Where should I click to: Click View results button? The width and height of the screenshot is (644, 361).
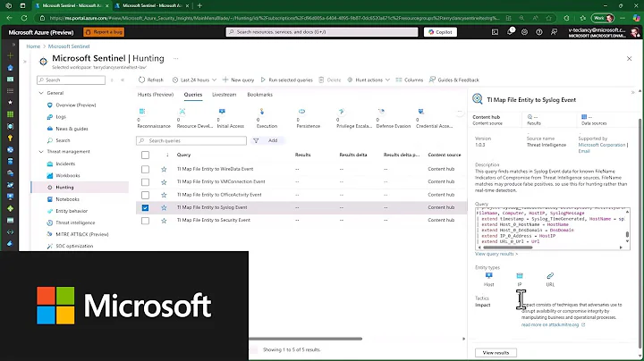tap(496, 353)
